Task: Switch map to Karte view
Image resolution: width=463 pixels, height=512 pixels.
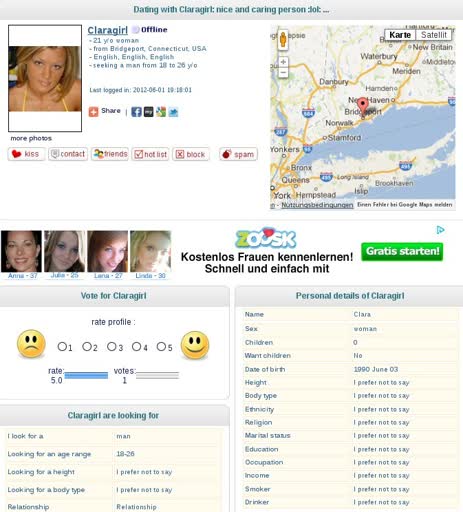Action: click(400, 35)
